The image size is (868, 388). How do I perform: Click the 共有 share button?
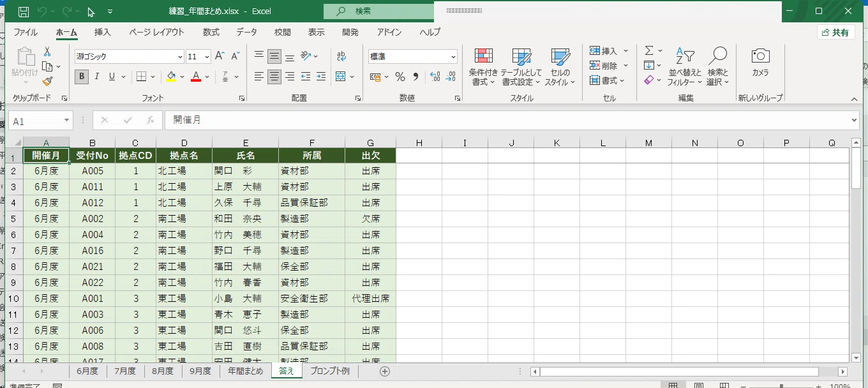pos(836,33)
